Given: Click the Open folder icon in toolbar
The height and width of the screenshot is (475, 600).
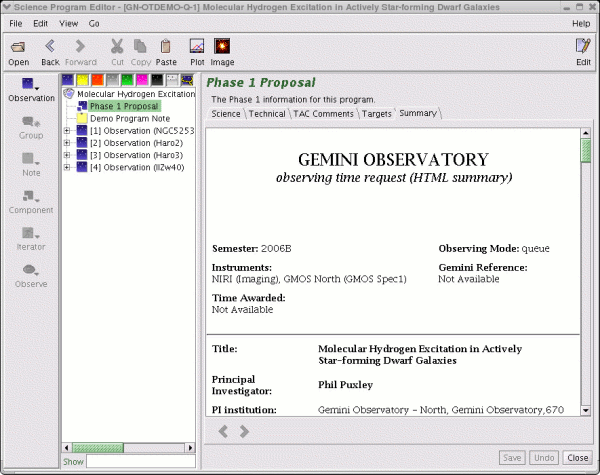Looking at the screenshot, I should point(18,47).
